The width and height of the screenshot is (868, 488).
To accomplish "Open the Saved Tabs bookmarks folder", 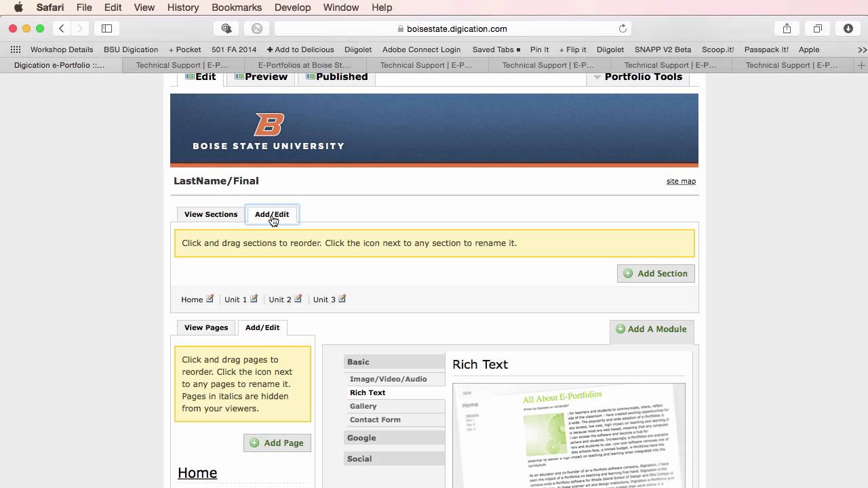I will pos(496,49).
